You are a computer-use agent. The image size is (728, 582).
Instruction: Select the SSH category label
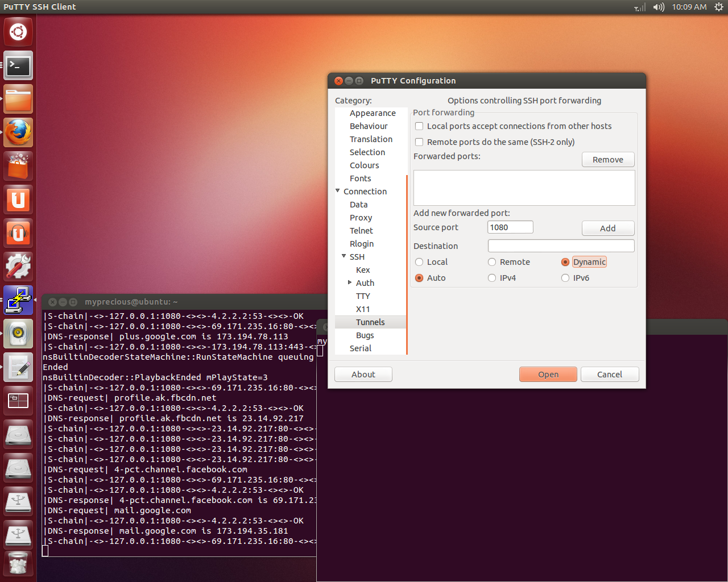tap(357, 257)
